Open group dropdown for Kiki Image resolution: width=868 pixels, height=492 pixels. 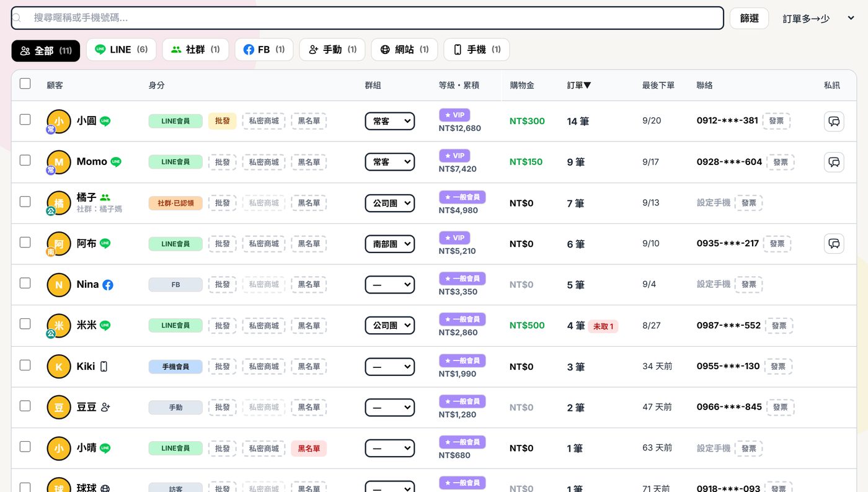(x=390, y=367)
